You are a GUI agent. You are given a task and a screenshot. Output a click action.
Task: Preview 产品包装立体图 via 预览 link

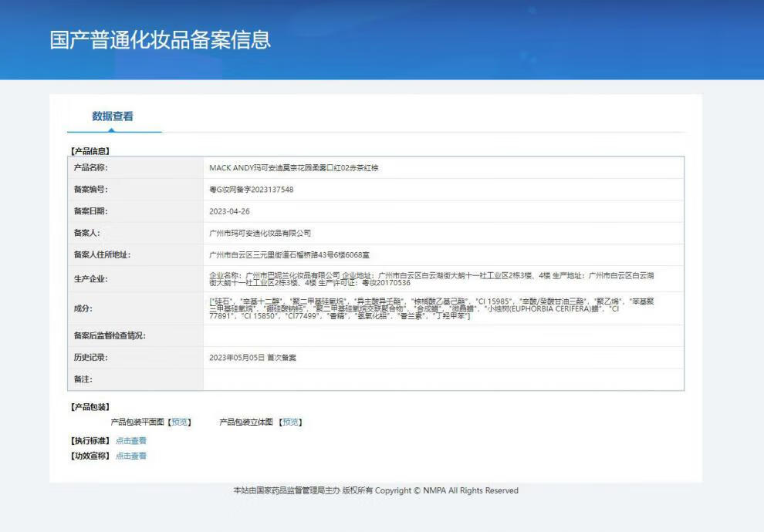[290, 422]
